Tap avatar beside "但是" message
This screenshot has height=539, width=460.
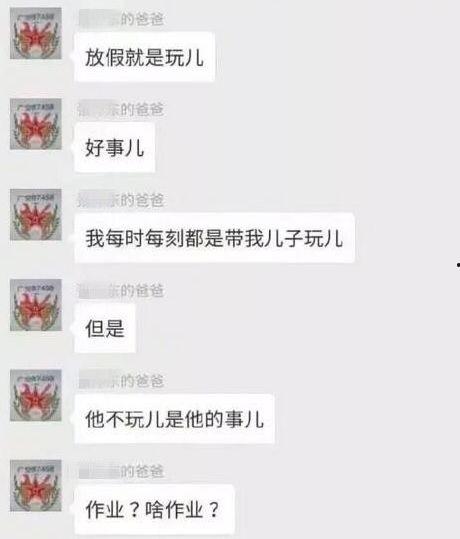pos(36,305)
